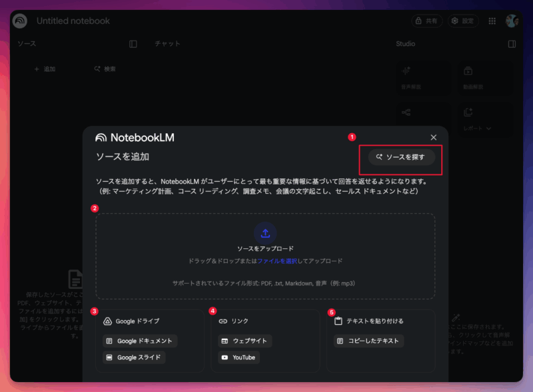Open the Google apps grid icon

pyautogui.click(x=492, y=21)
